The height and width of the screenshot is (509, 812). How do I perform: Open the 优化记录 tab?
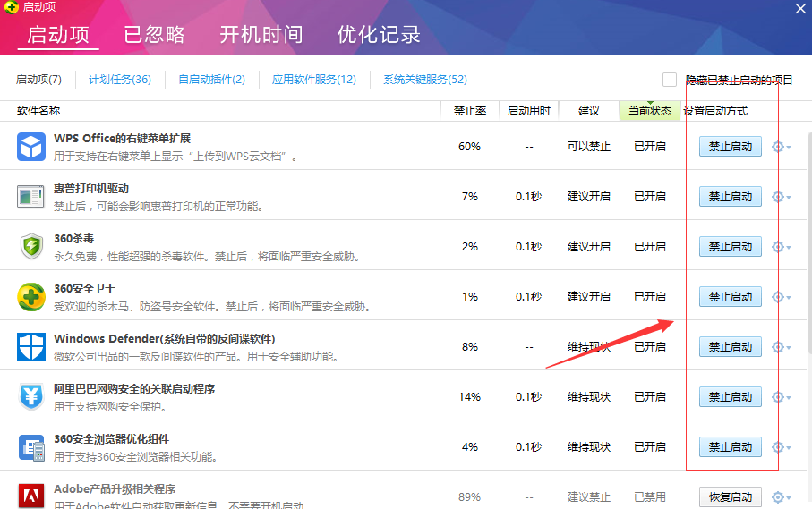click(379, 35)
